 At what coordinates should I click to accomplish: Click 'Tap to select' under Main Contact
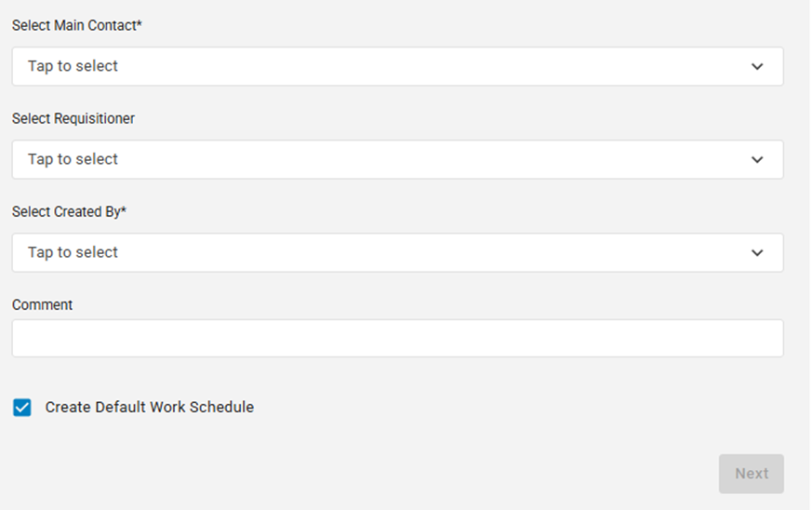pos(73,67)
